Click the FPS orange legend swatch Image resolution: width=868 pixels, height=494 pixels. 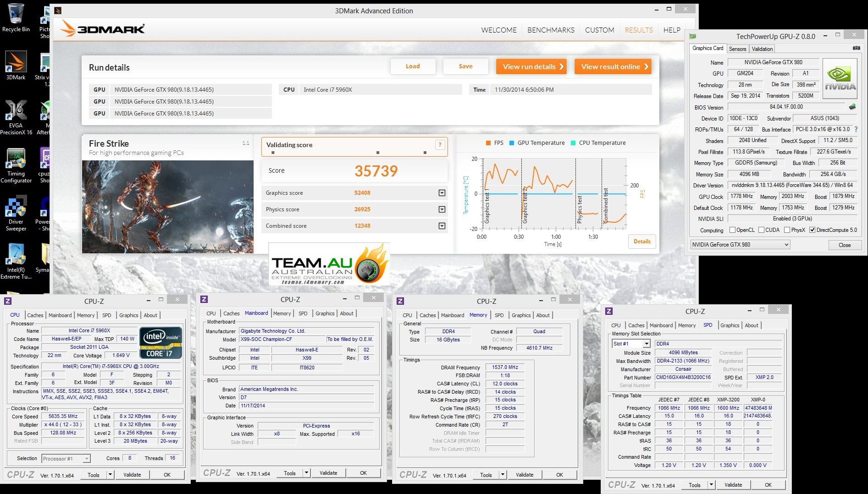(488, 143)
